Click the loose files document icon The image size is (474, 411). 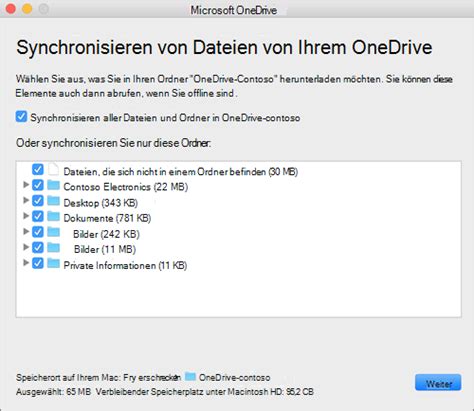click(53, 169)
